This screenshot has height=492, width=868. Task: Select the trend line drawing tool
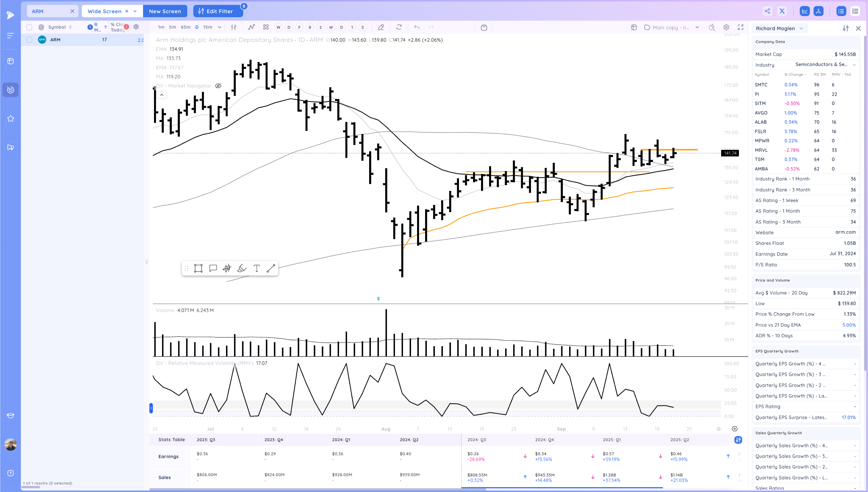(x=271, y=268)
